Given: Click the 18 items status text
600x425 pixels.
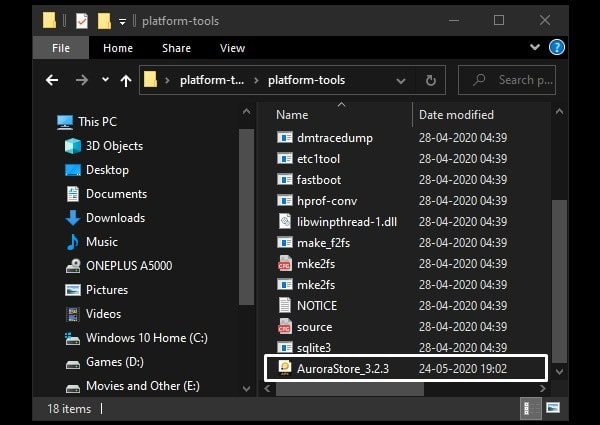Looking at the screenshot, I should [x=69, y=409].
